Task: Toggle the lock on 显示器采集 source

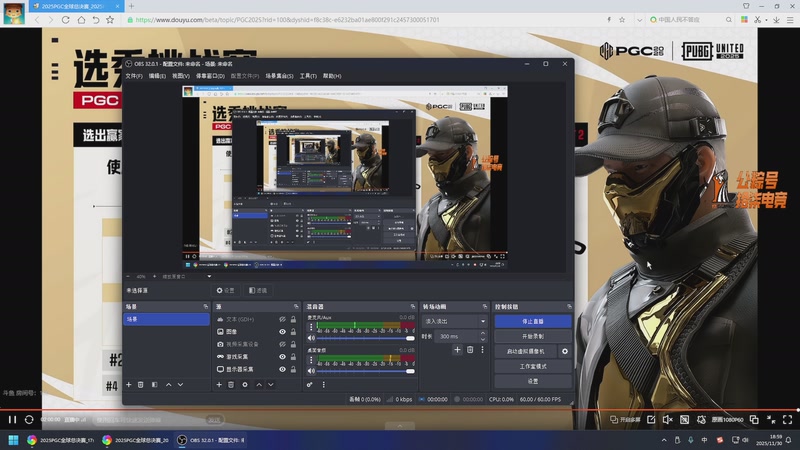Action: point(293,369)
